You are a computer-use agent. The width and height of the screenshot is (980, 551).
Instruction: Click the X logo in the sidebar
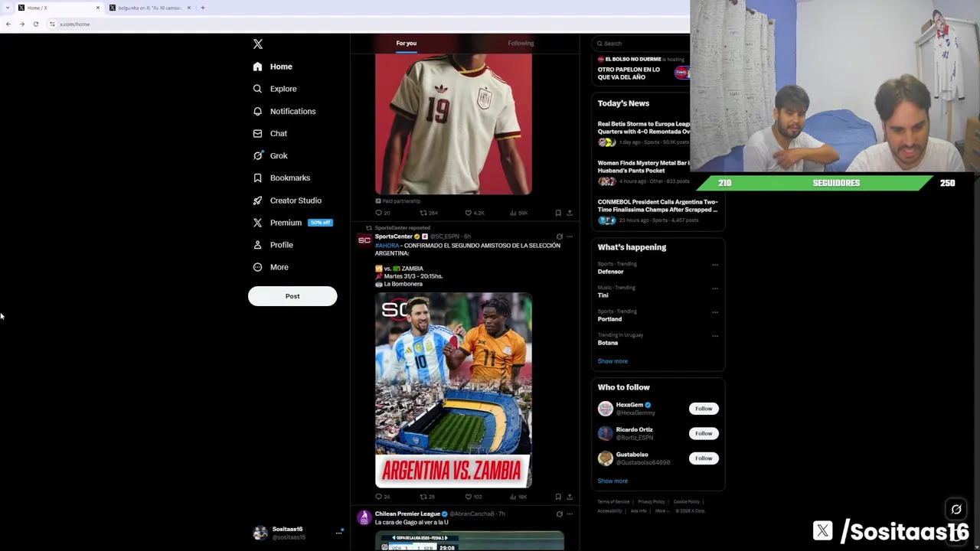258,44
